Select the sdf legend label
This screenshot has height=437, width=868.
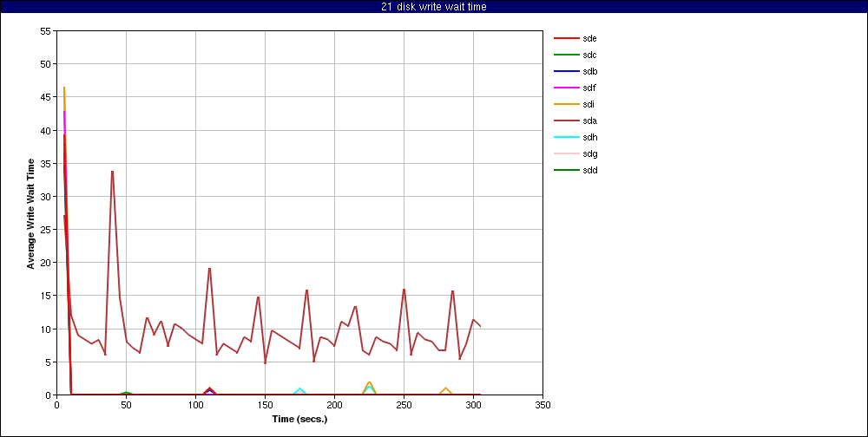[589, 88]
